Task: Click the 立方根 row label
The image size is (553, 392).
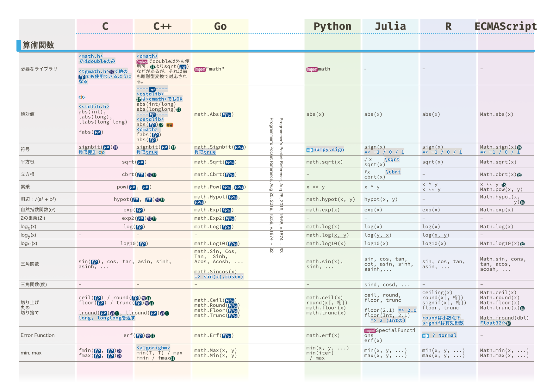Action: click(28, 175)
